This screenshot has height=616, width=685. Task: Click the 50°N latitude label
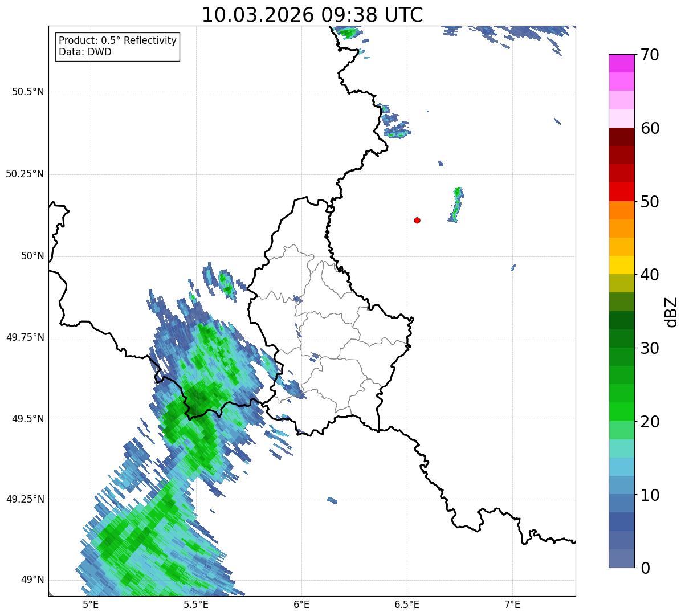32,256
